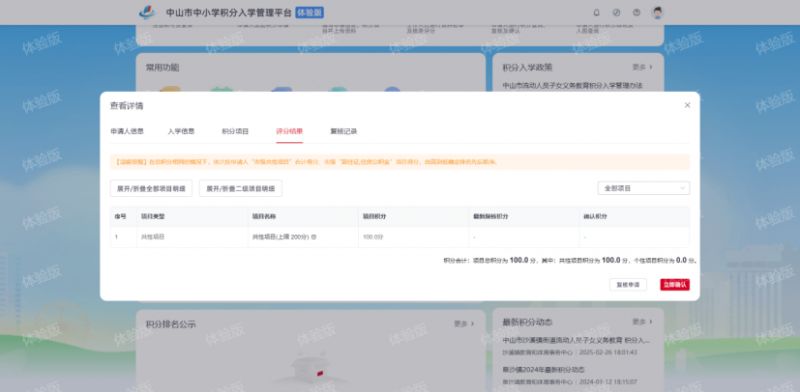
Task: Click the 积分排名公示 empty-state illustration
Action: pos(310,369)
